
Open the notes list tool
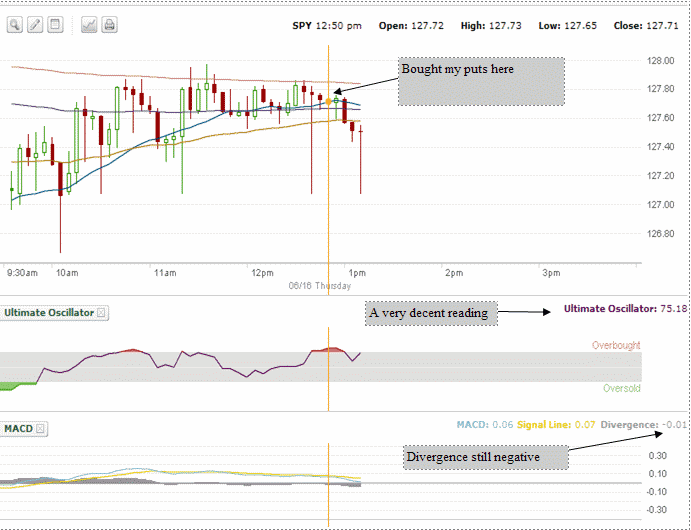tap(55, 25)
